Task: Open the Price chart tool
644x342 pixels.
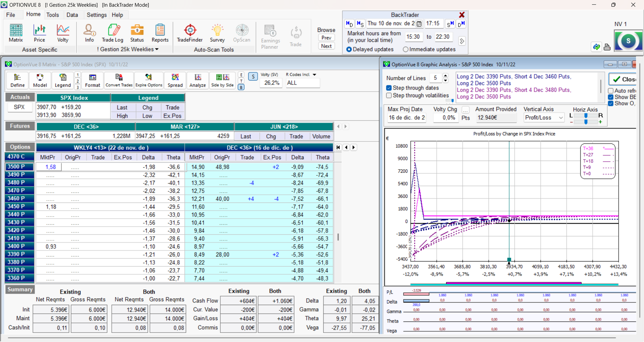Action: (x=39, y=33)
